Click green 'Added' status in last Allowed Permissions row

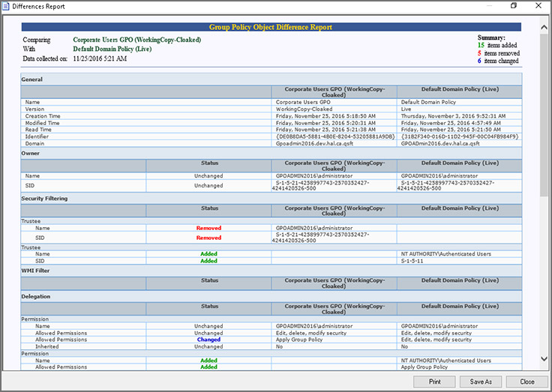pyautogui.click(x=208, y=367)
